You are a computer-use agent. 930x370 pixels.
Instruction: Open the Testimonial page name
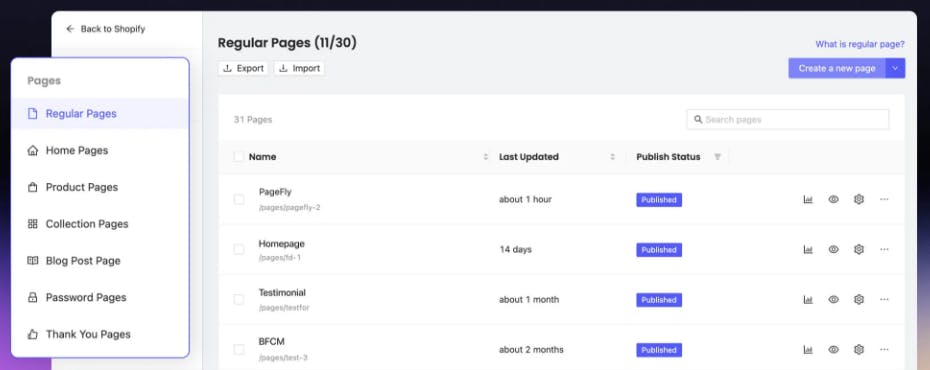point(282,293)
